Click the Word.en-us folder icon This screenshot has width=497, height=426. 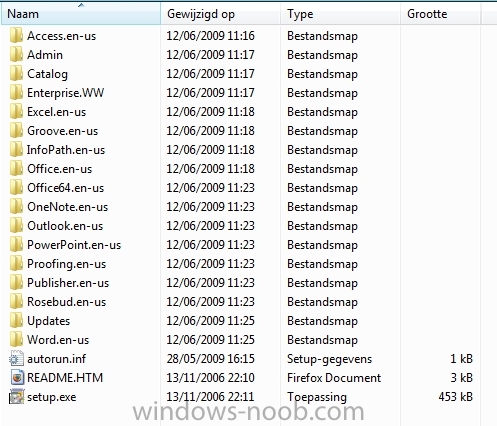tap(16, 340)
